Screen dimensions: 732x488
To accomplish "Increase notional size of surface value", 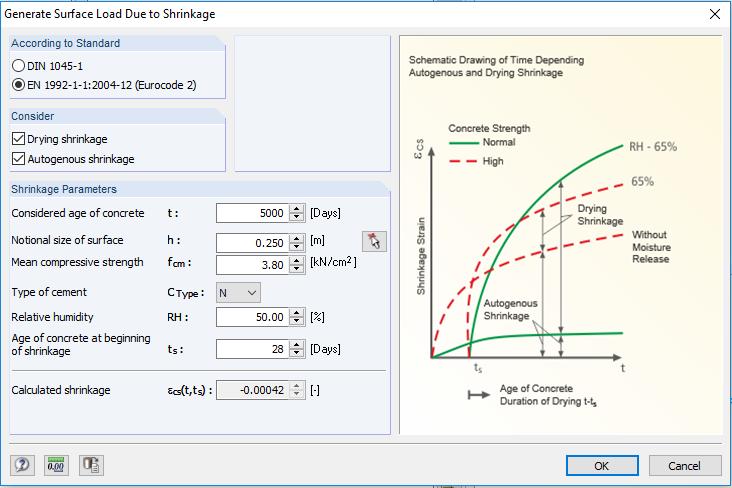I will point(297,239).
